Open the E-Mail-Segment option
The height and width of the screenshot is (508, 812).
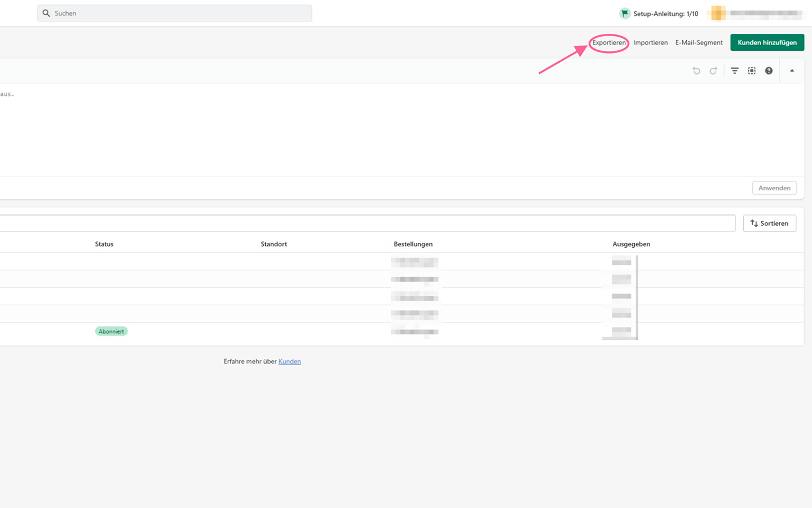[x=699, y=43]
